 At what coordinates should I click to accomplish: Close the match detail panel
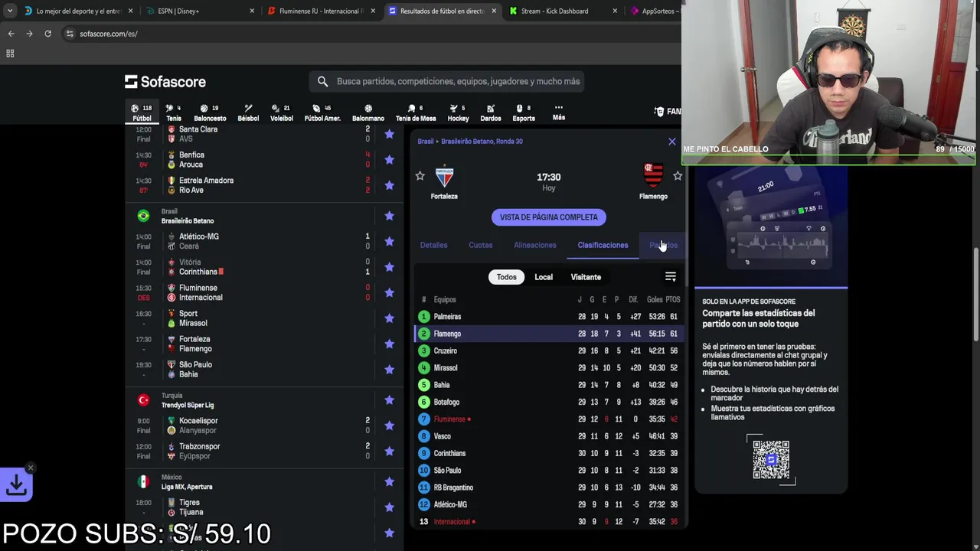tap(672, 142)
